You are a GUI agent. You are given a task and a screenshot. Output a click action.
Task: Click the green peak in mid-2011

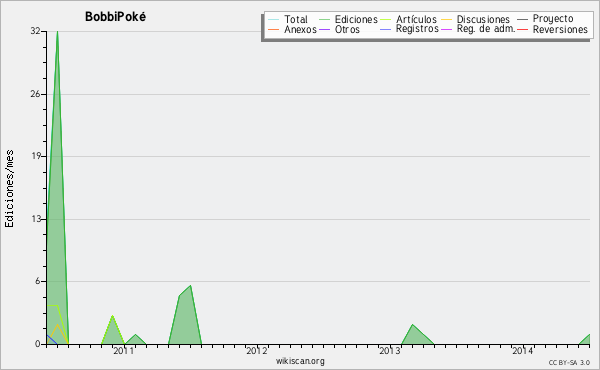coord(190,286)
